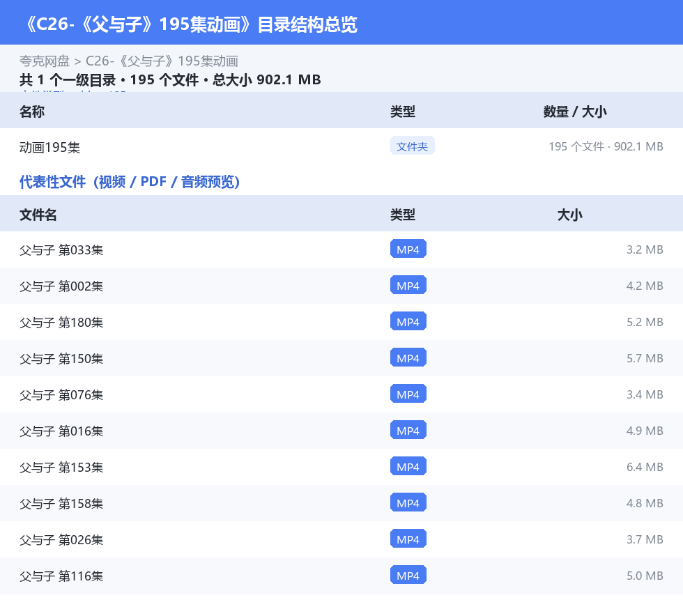This screenshot has width=683, height=616.
Task: Click the 文件名 column header
Action: (x=38, y=215)
